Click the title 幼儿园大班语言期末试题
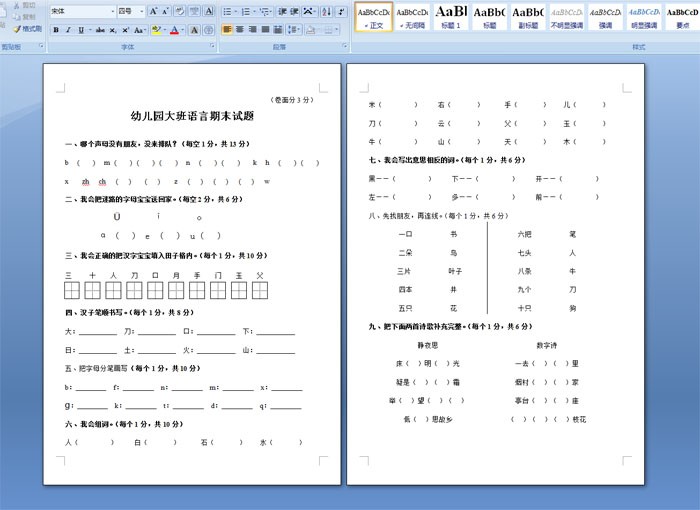Image resolution: width=700 pixels, height=510 pixels. click(192, 116)
